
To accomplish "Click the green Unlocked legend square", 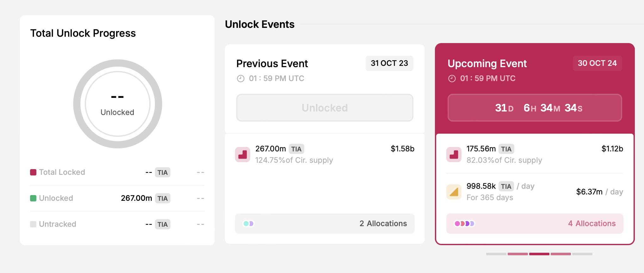I will [33, 198].
